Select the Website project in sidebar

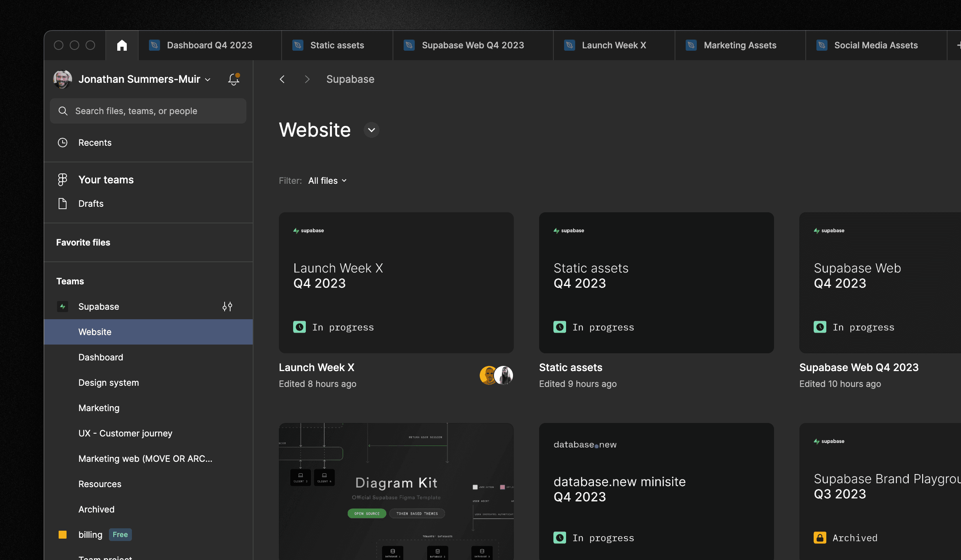(148, 332)
